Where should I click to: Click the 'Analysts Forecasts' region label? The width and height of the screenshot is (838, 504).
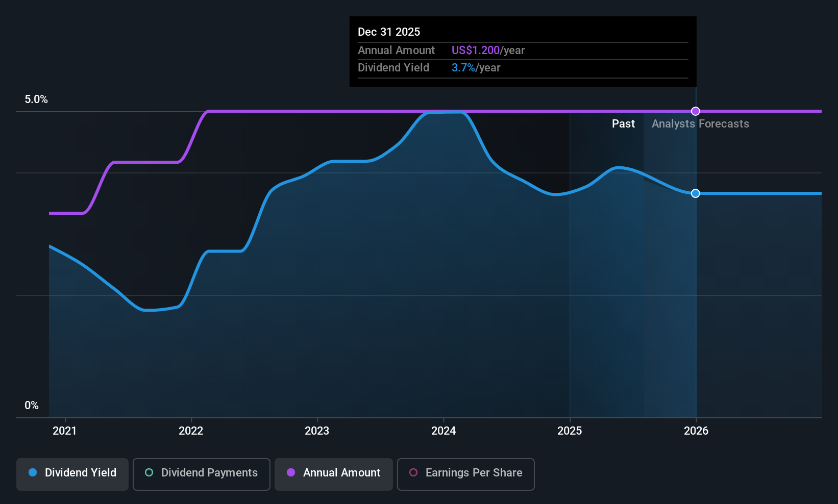(700, 124)
